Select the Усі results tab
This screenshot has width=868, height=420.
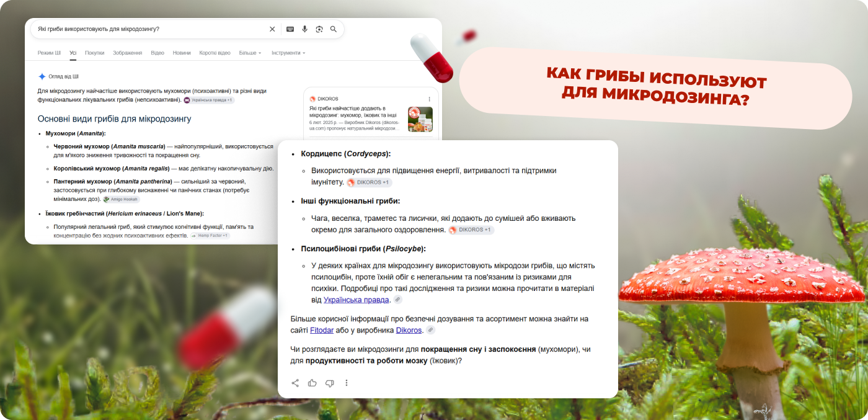click(x=73, y=53)
